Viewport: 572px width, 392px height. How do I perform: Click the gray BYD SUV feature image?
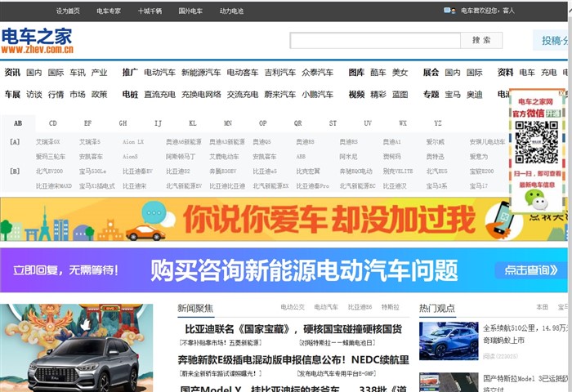click(77, 348)
